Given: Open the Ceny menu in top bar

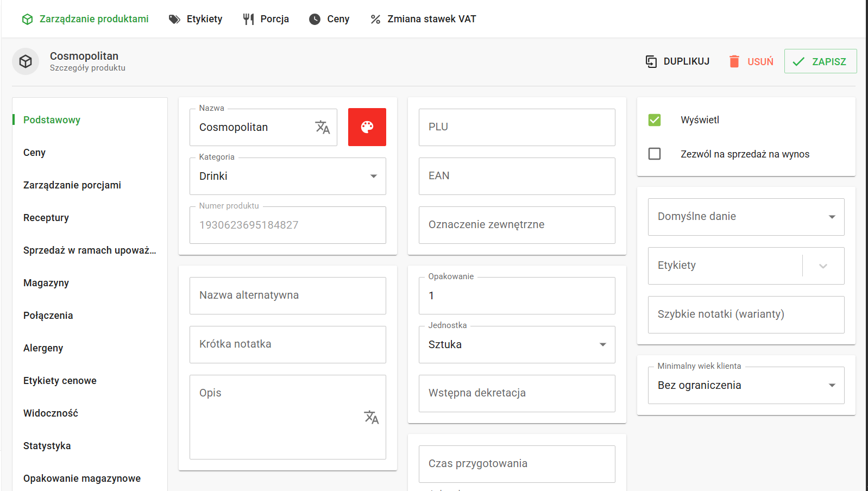Looking at the screenshot, I should point(329,19).
